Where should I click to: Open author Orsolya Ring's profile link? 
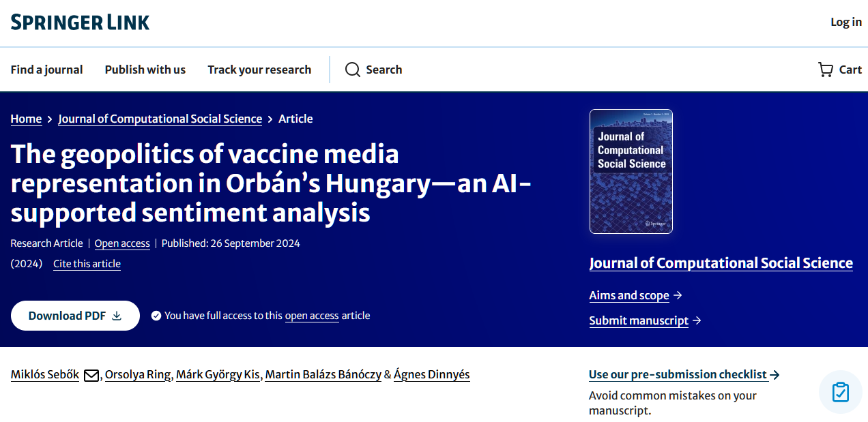pos(138,374)
